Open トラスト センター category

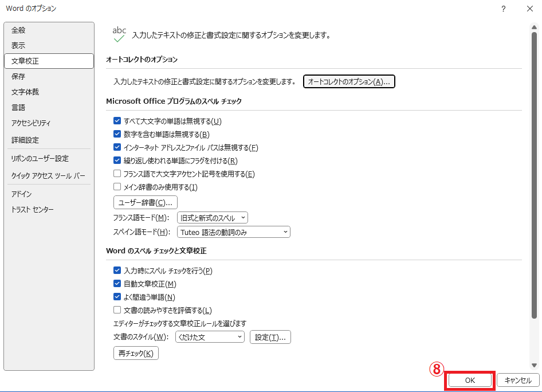(x=49, y=210)
